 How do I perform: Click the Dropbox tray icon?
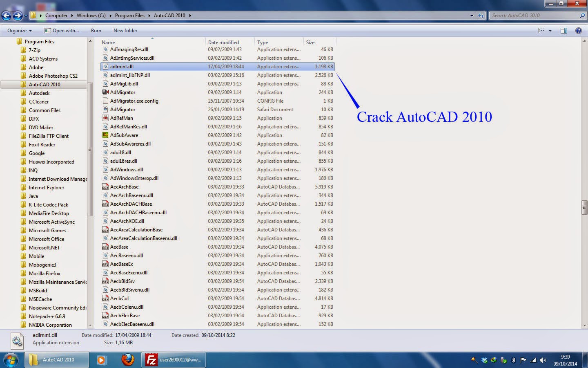pyautogui.click(x=484, y=360)
